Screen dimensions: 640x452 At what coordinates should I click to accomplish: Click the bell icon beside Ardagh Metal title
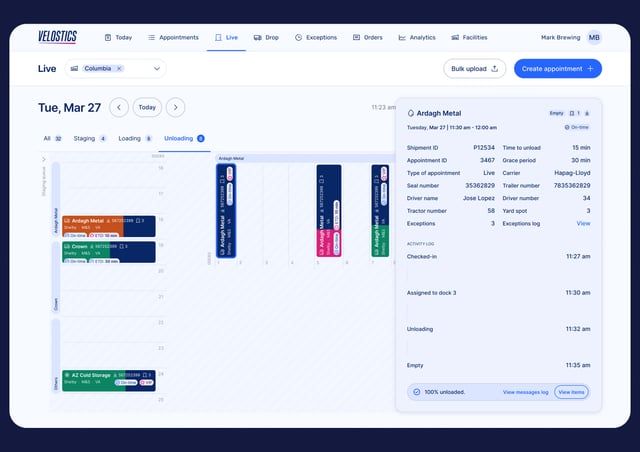coord(411,115)
